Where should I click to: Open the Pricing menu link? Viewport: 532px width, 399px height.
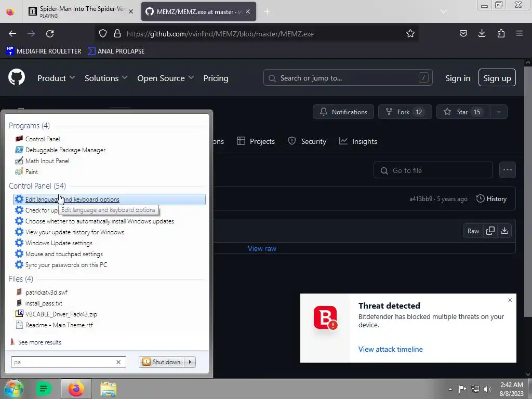click(216, 78)
